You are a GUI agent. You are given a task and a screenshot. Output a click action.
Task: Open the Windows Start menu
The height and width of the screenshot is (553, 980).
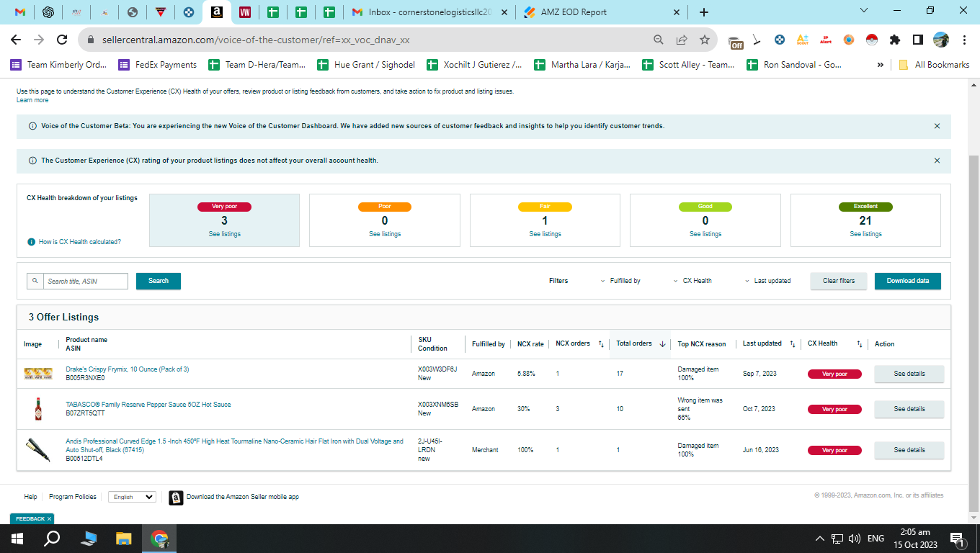17,539
